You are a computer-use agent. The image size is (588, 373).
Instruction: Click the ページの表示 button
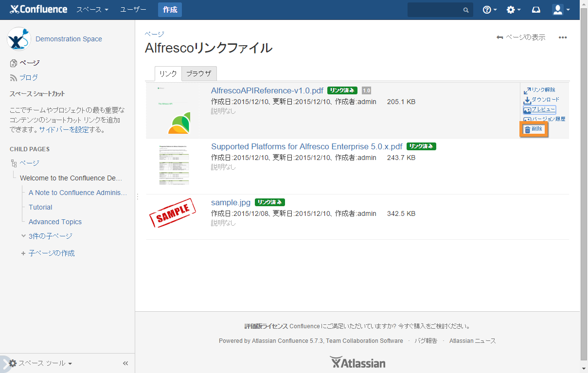click(x=521, y=37)
